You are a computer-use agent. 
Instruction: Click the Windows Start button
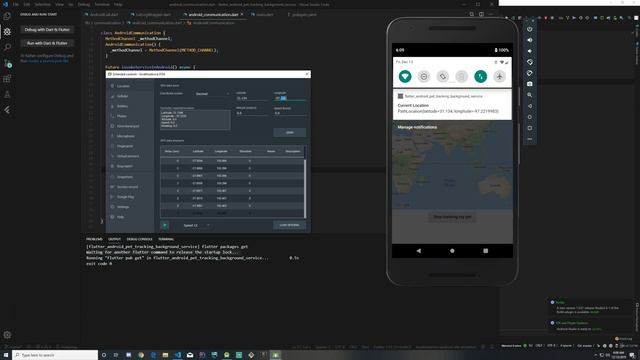click(6, 355)
